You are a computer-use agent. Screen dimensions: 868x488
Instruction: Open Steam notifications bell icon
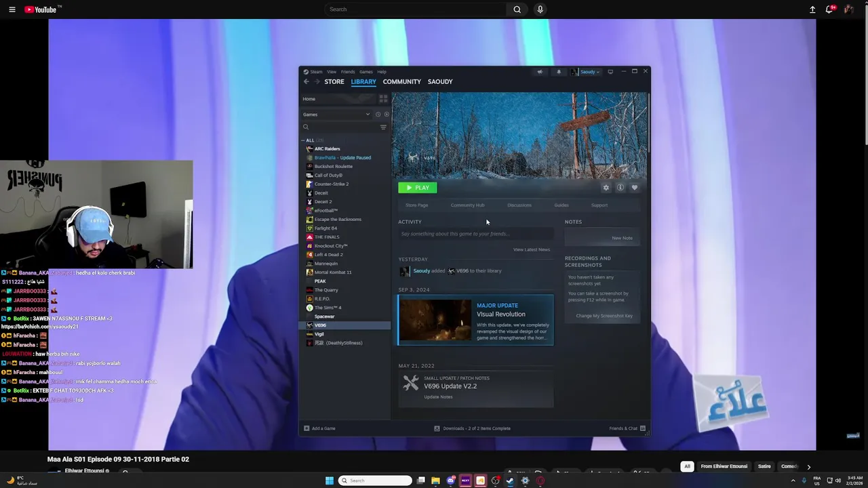[559, 72]
